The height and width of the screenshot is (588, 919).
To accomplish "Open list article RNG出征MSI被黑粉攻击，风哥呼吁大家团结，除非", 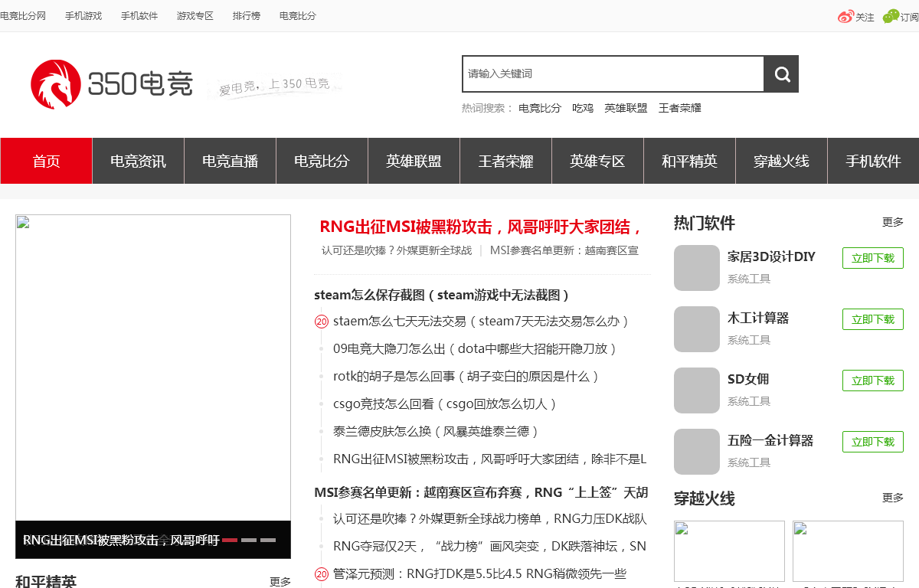I will point(490,459).
